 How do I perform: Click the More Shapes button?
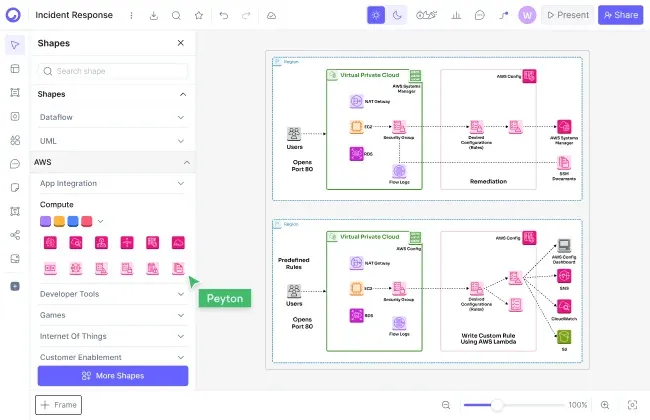pyautogui.click(x=113, y=376)
